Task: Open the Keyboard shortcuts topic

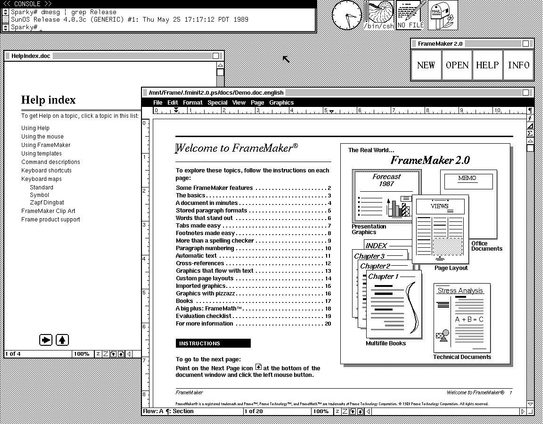Action: point(46,170)
